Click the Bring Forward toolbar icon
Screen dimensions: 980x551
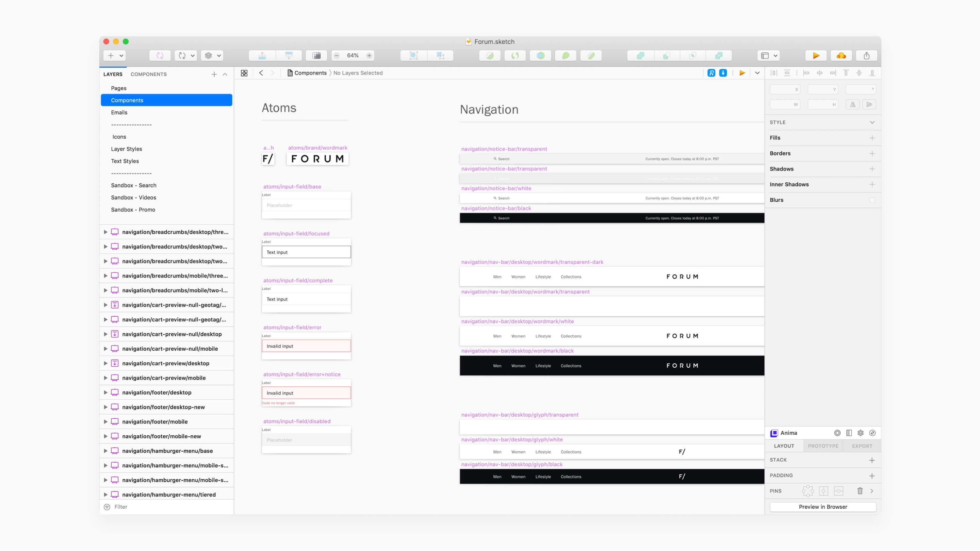click(x=262, y=55)
